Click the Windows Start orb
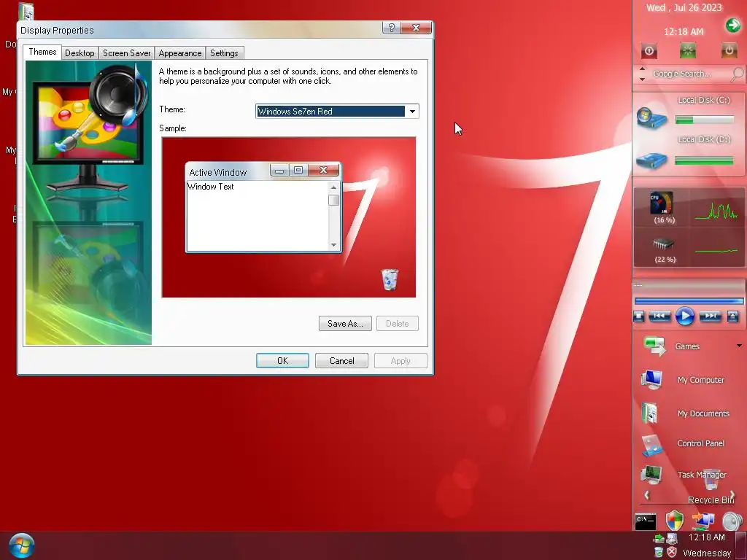747x560 pixels. coord(21,545)
